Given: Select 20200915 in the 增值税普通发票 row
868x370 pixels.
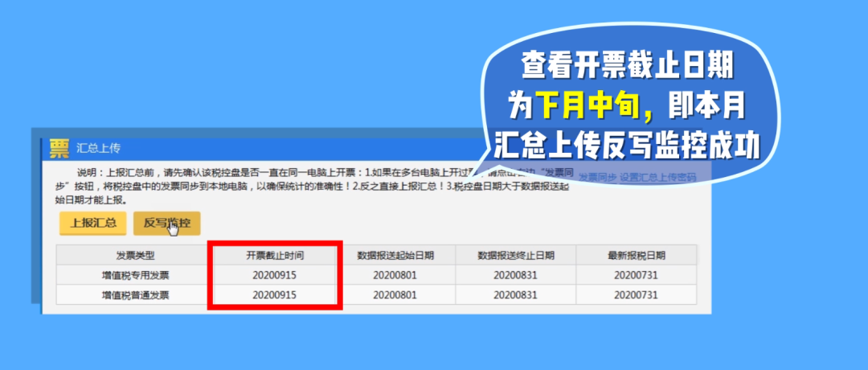Looking at the screenshot, I should (x=275, y=295).
